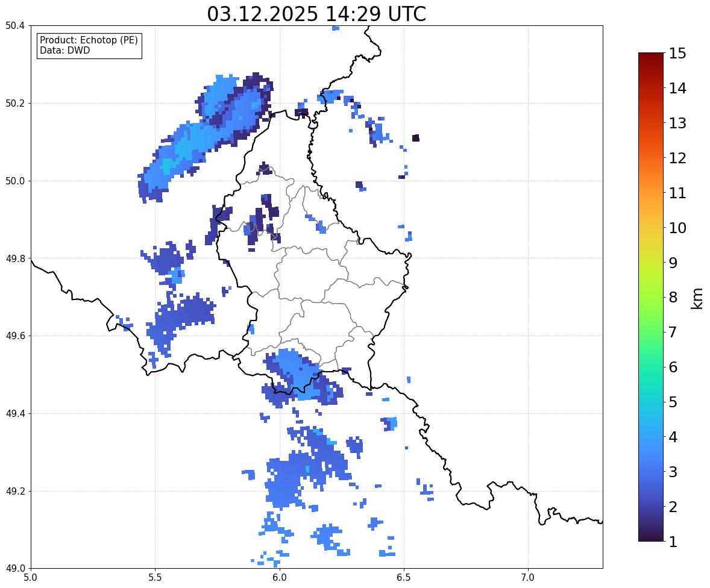Click the x-axis label '7.0'
710x588 pixels.
[x=528, y=578]
